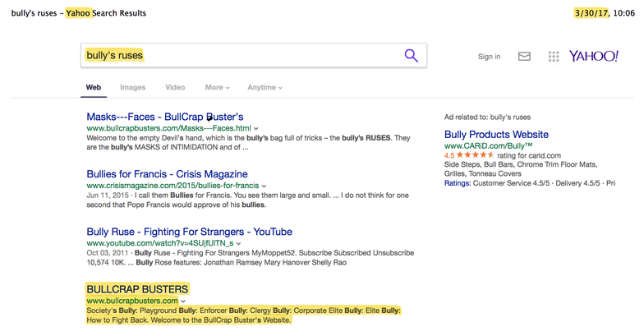Click the Ratings link in the ad

[x=458, y=183]
